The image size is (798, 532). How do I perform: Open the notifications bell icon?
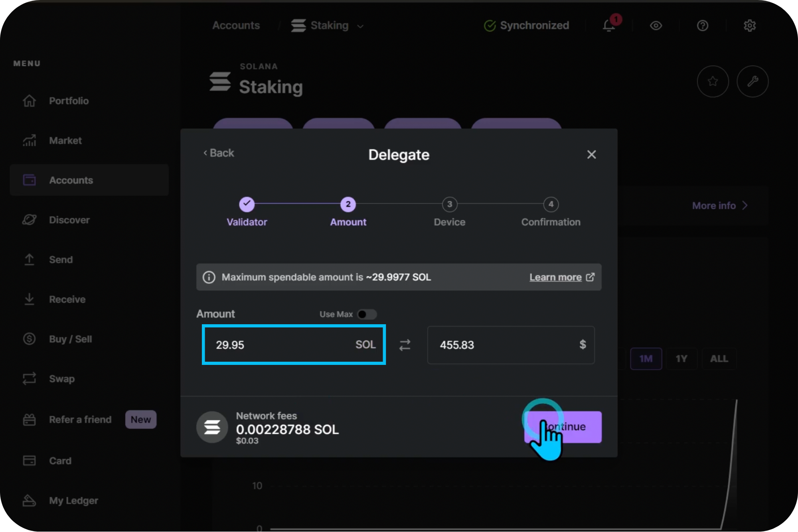[609, 26]
